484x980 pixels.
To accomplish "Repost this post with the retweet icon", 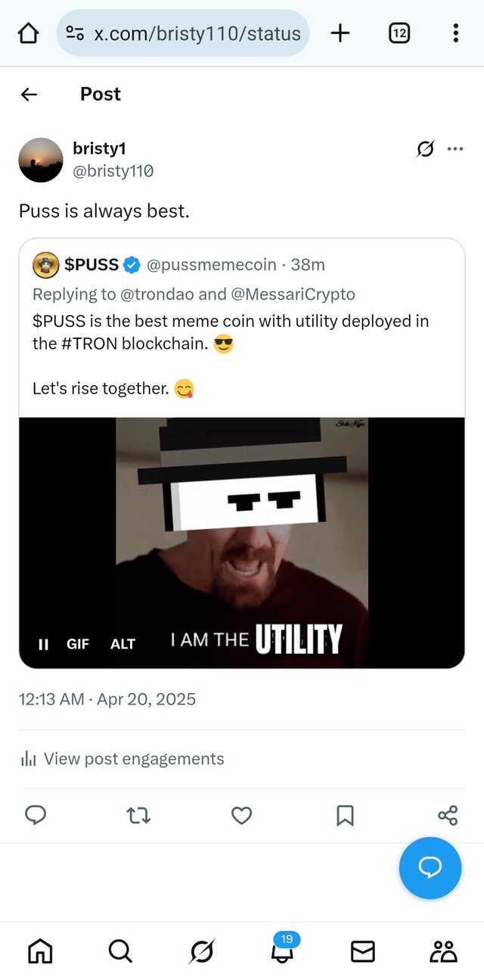I will [x=138, y=815].
